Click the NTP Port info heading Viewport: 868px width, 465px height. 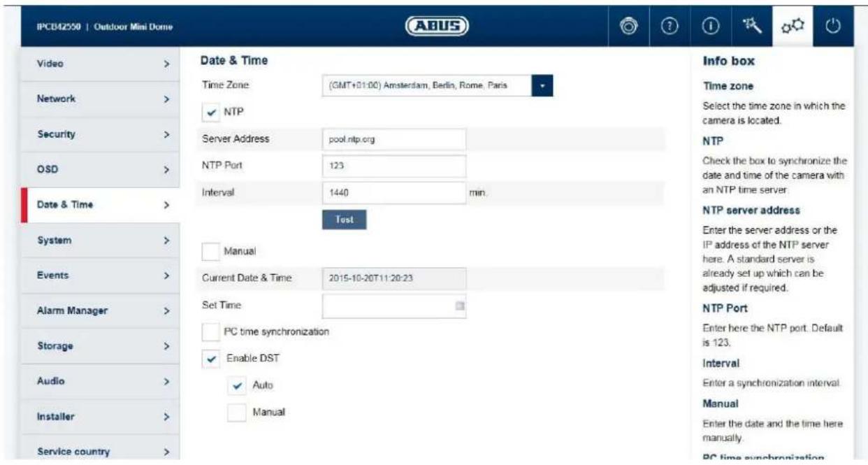723,308
